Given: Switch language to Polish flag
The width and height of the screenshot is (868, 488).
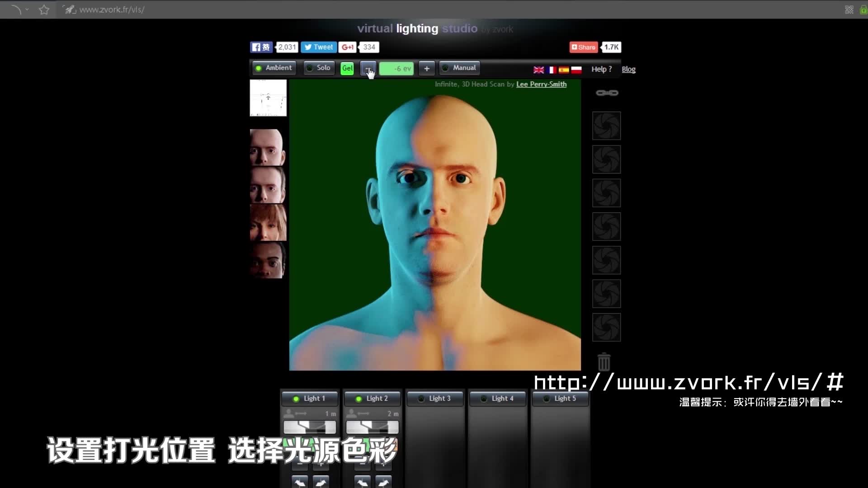Looking at the screenshot, I should [x=576, y=70].
